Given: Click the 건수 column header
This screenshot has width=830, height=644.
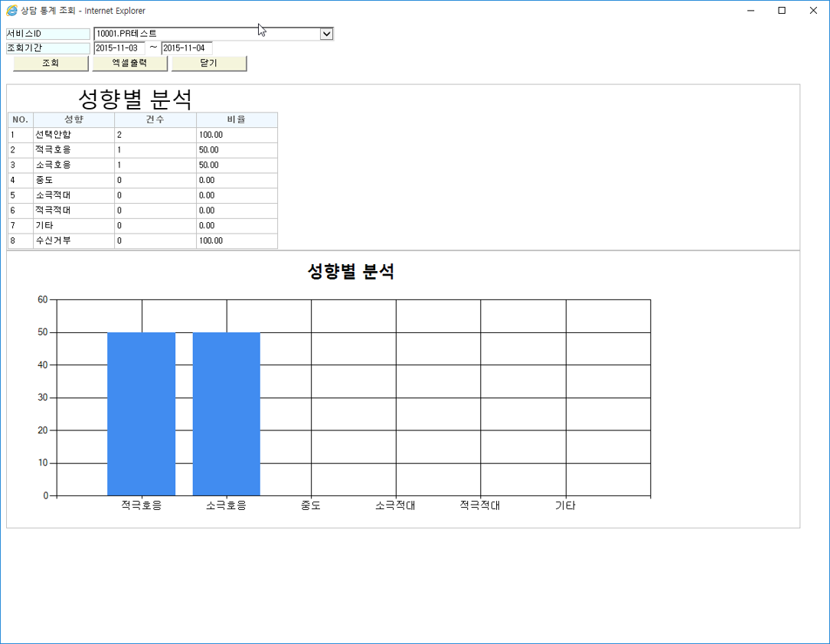Looking at the screenshot, I should point(155,119).
